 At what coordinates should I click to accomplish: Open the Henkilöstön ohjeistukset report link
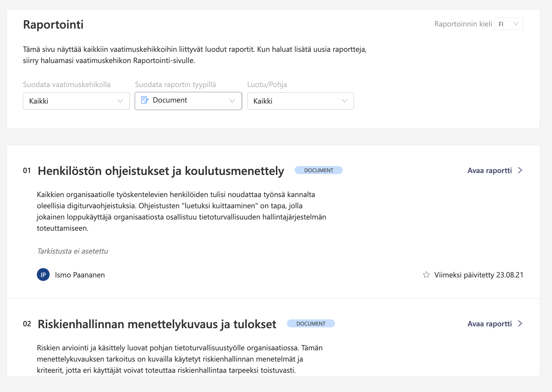tap(490, 170)
